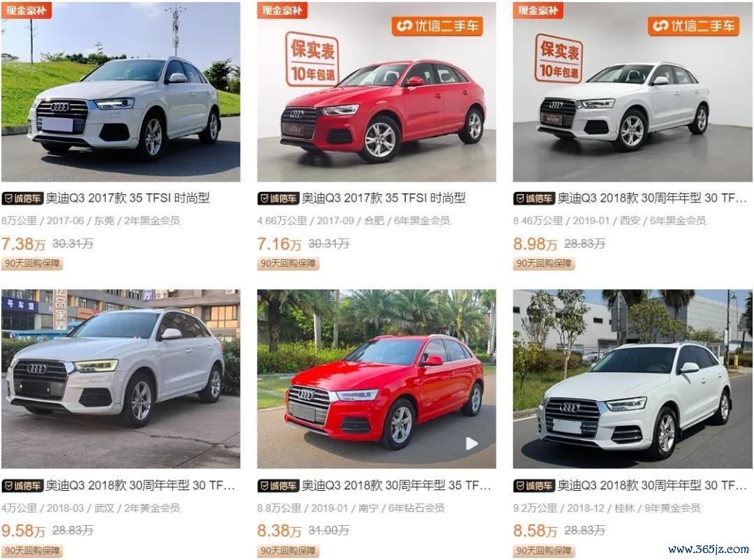Open the 奥迪Q3 2017款 35 TFSI 时尚型 title at 7.16万
The image size is (754, 560).
coord(383,198)
